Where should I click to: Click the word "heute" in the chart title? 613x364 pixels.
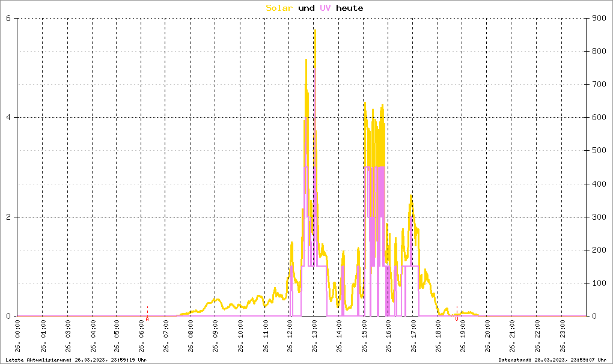point(349,8)
